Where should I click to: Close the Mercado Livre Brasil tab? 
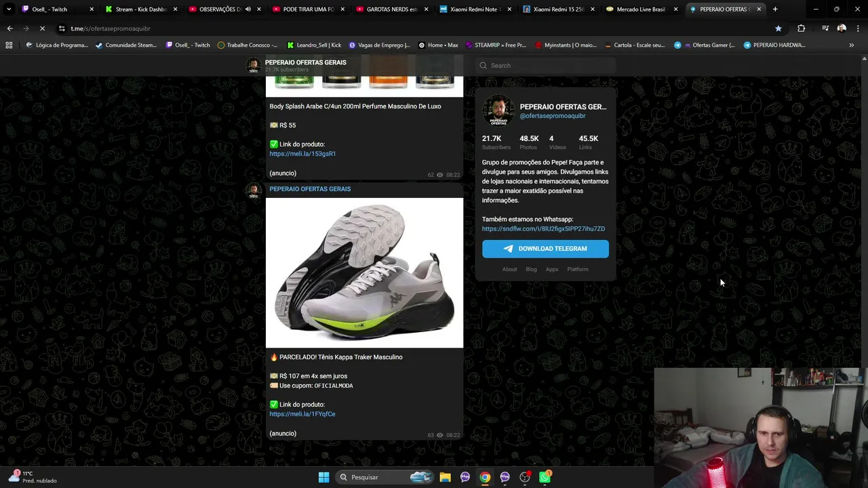tap(675, 9)
